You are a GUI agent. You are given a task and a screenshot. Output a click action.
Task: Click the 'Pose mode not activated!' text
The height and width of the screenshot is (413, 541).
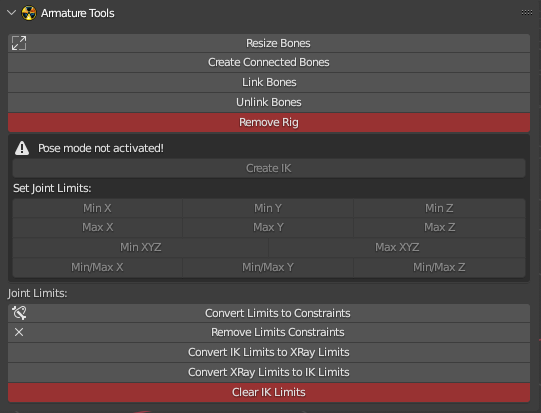click(x=101, y=148)
